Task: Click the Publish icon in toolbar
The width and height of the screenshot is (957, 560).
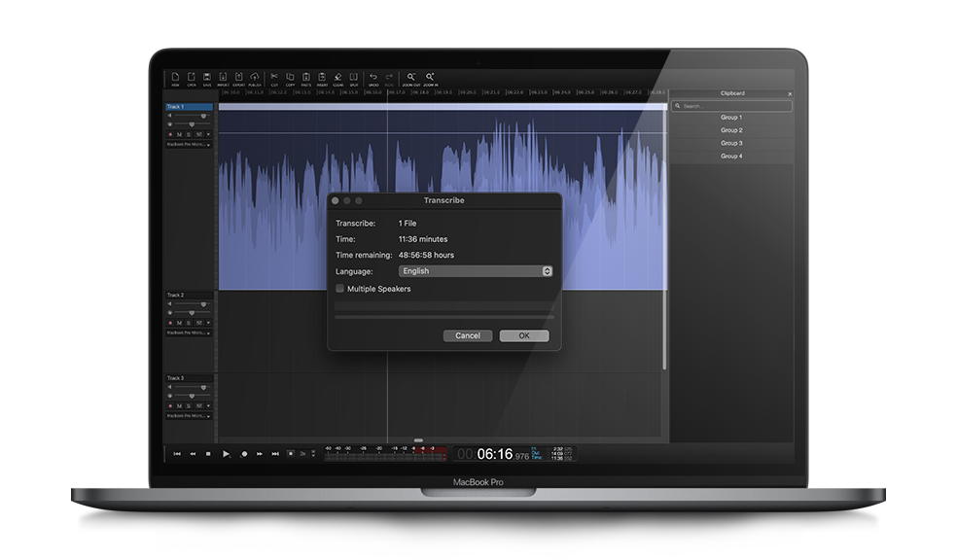Action: 255,77
